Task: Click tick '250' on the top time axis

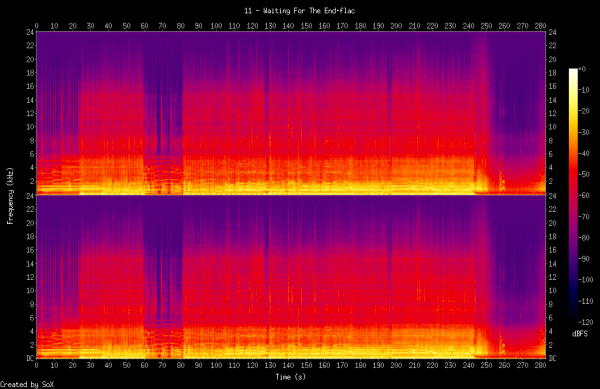Action: click(486, 26)
